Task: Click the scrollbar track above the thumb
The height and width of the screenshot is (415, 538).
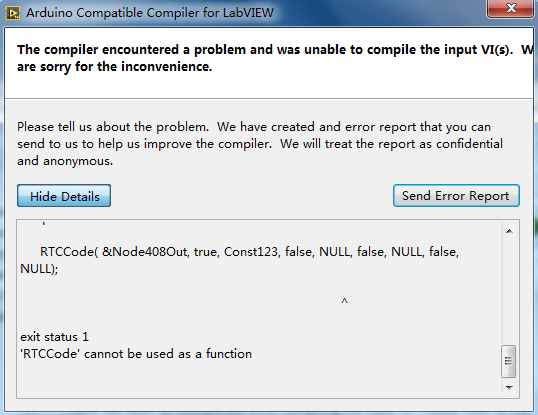Action: click(x=509, y=292)
